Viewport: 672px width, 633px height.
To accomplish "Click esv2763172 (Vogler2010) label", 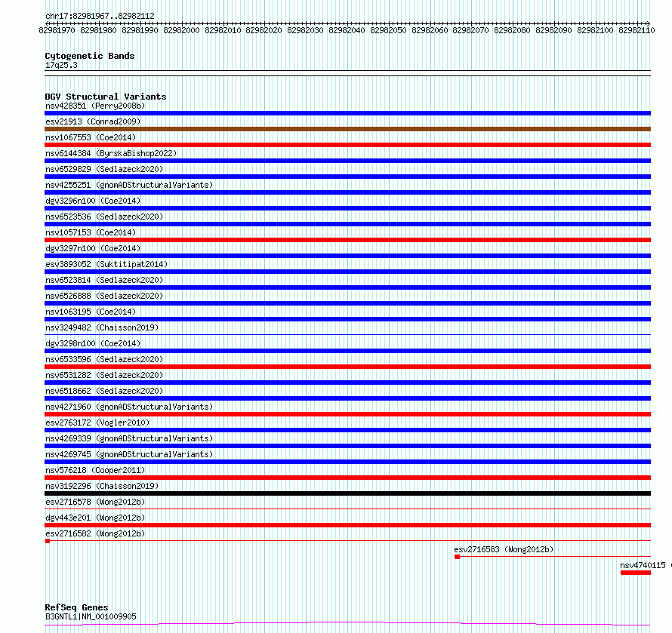I will coord(97,423).
